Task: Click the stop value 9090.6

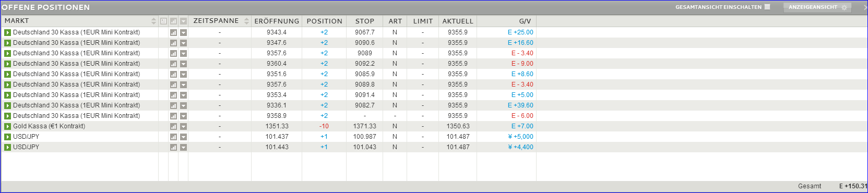Action: pyautogui.click(x=365, y=43)
